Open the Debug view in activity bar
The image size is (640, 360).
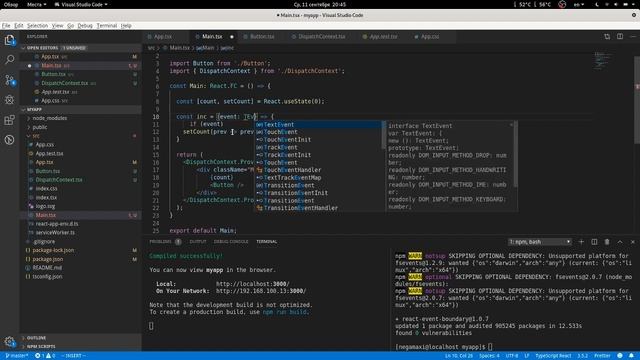coord(9,100)
